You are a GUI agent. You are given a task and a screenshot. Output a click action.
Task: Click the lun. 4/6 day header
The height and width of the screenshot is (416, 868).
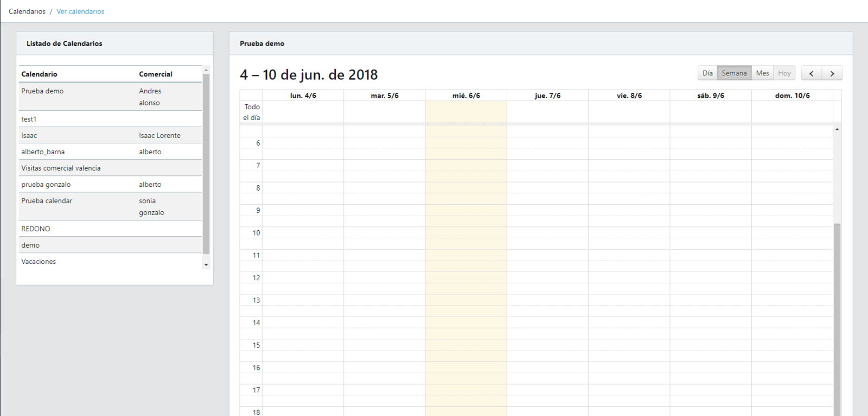[303, 96]
